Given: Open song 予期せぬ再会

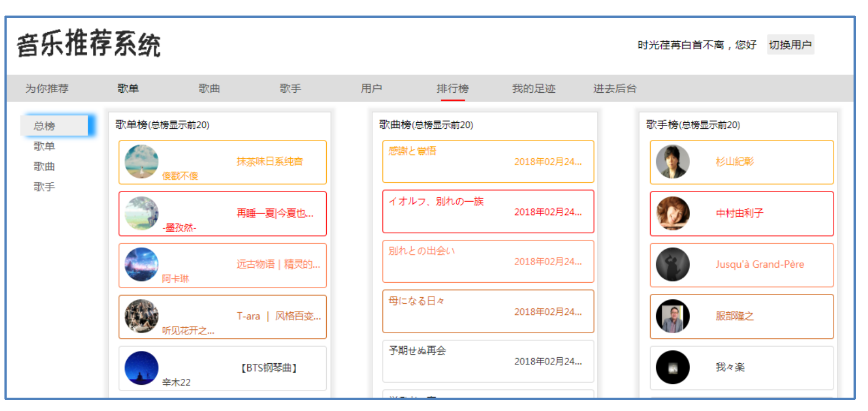Looking at the screenshot, I should tap(417, 351).
